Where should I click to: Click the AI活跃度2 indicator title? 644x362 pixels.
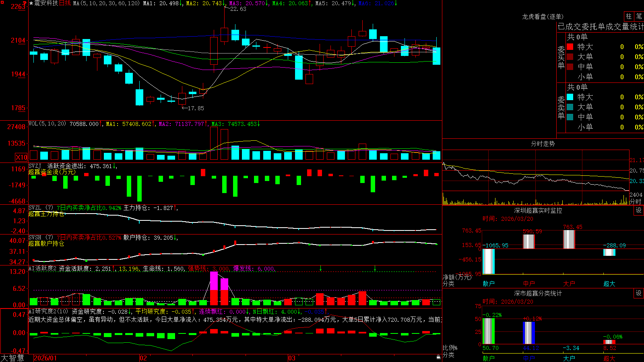(x=42, y=269)
